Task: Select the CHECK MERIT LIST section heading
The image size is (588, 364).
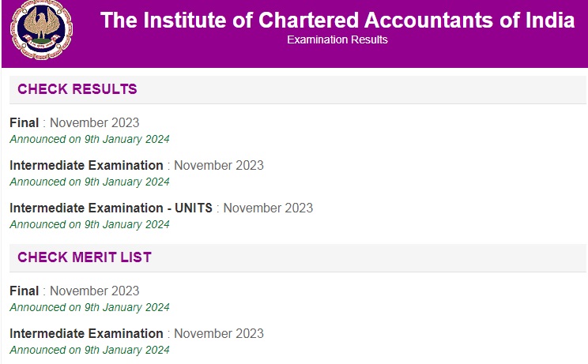Action: [85, 257]
